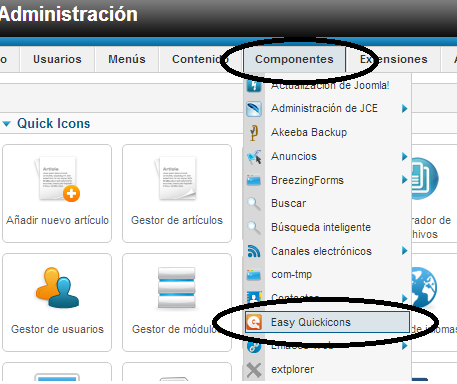Expand BreezingForms submenu arrow
Image resolution: width=457 pixels, height=384 pixels.
(404, 180)
